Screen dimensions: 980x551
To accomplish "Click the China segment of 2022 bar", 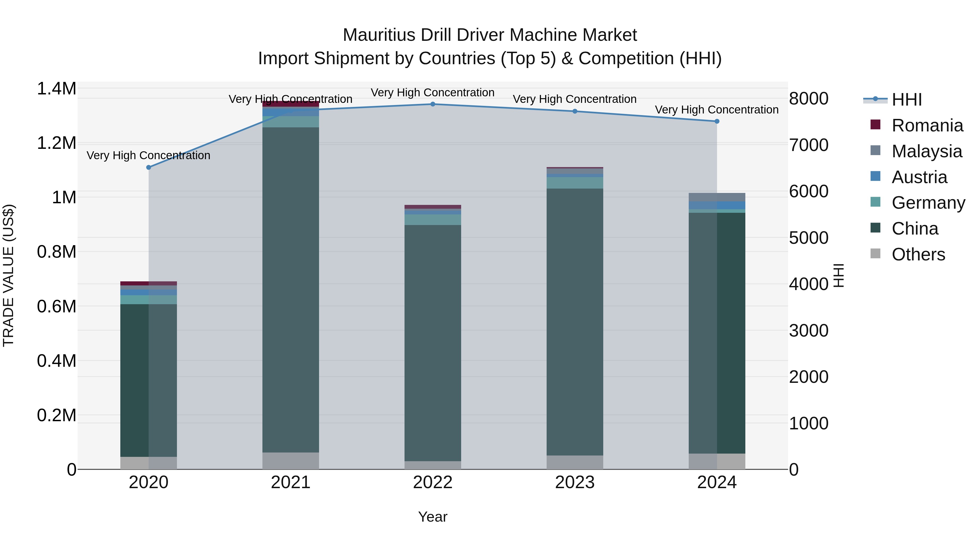I will click(433, 343).
